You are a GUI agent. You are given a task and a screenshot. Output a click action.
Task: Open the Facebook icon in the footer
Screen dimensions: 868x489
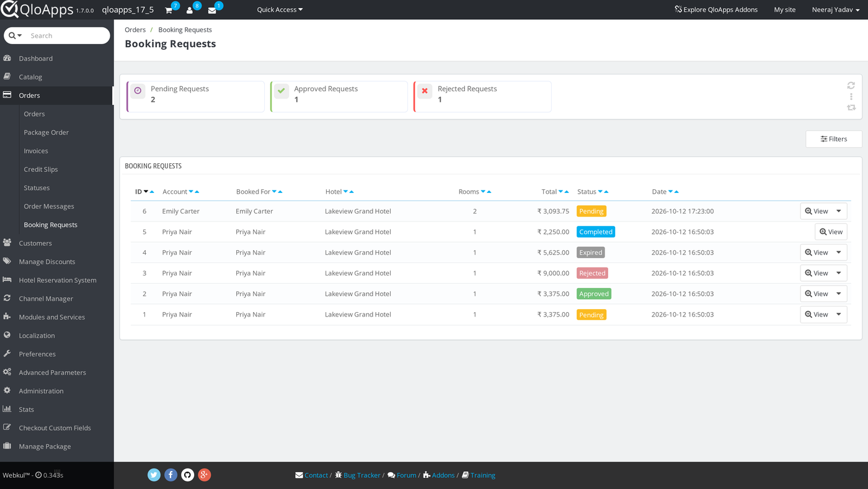171,475
